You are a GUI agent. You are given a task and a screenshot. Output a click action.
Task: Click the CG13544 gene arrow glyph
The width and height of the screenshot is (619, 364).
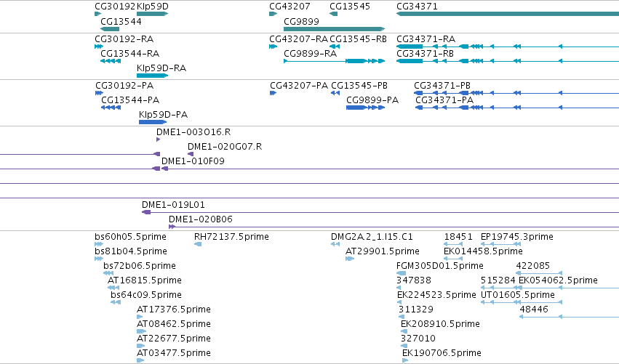pyautogui.click(x=110, y=29)
